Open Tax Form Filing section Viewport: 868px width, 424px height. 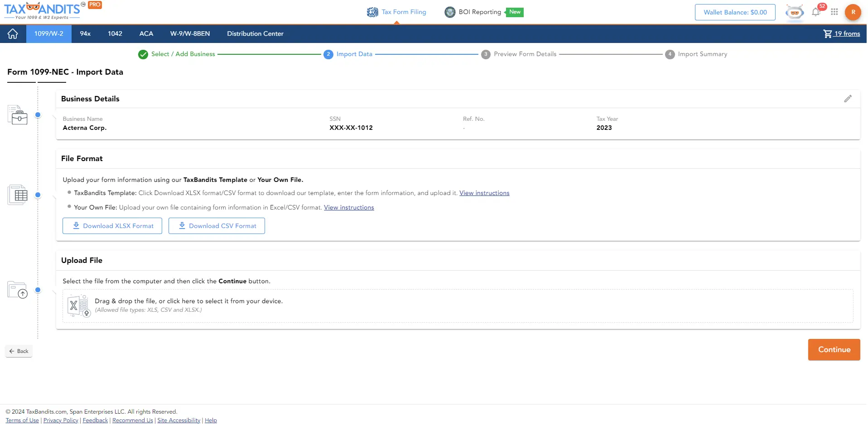point(396,12)
